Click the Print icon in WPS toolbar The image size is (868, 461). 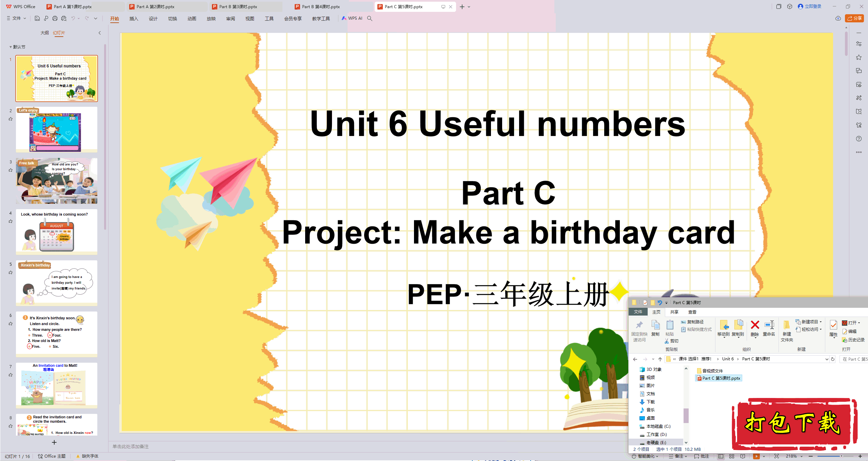click(x=55, y=18)
